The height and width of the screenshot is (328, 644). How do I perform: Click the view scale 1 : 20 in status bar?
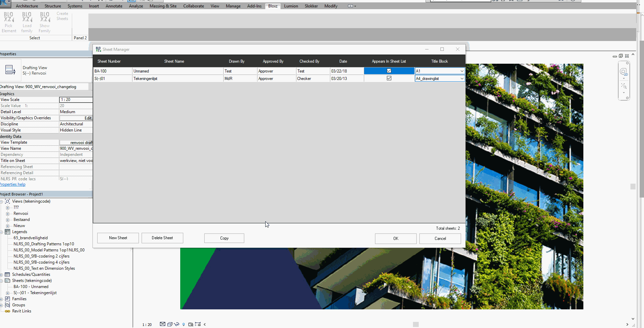[147, 325]
